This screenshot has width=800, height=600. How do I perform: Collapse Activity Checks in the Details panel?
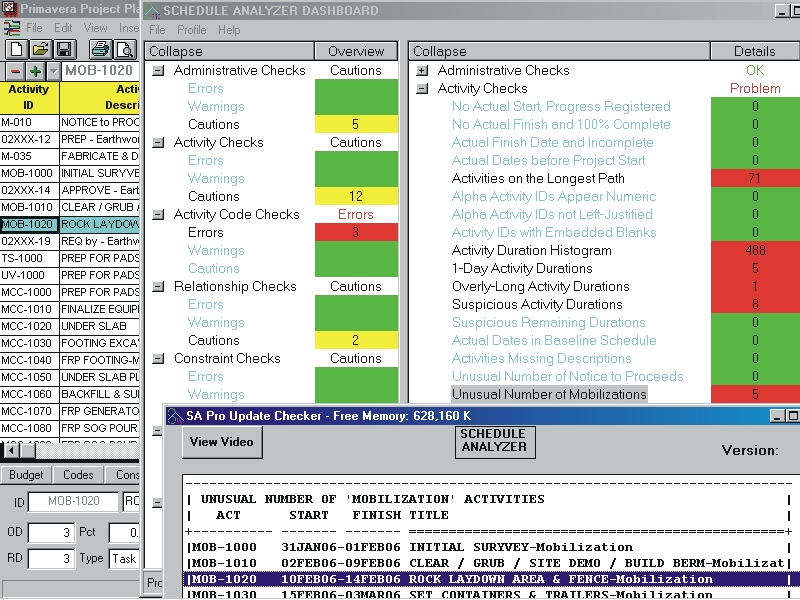click(422, 89)
